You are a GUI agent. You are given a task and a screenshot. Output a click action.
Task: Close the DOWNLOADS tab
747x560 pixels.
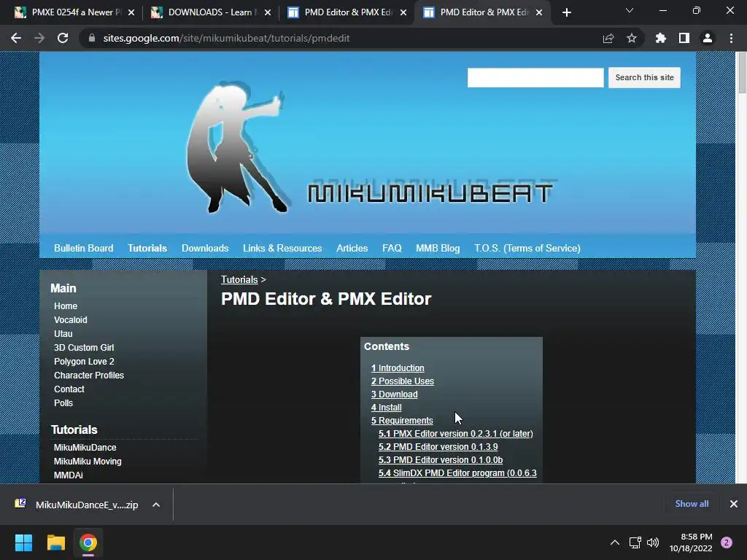268,12
